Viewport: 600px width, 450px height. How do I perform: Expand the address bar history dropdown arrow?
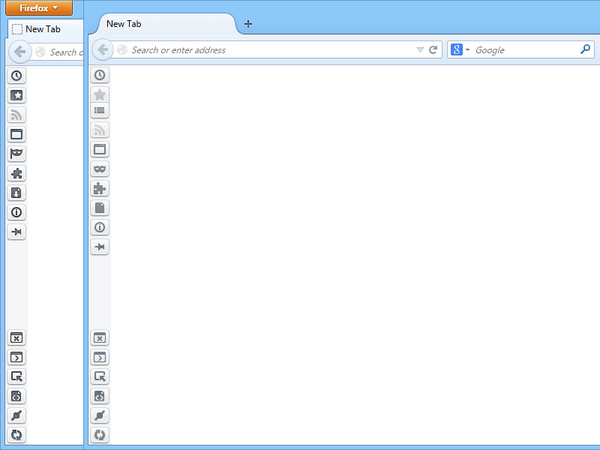coord(420,50)
